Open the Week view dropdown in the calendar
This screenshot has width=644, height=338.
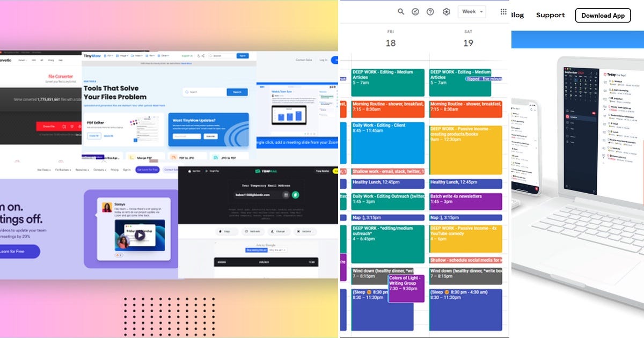click(x=471, y=11)
